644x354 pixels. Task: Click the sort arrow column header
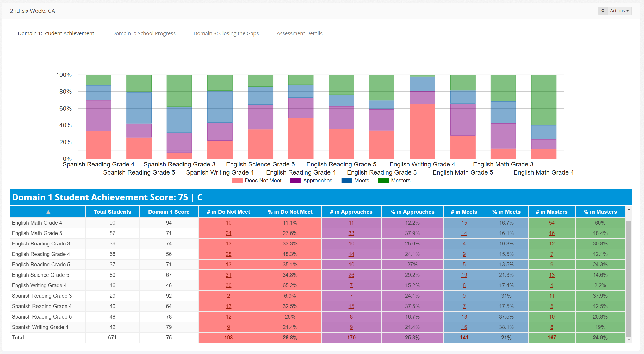click(48, 212)
